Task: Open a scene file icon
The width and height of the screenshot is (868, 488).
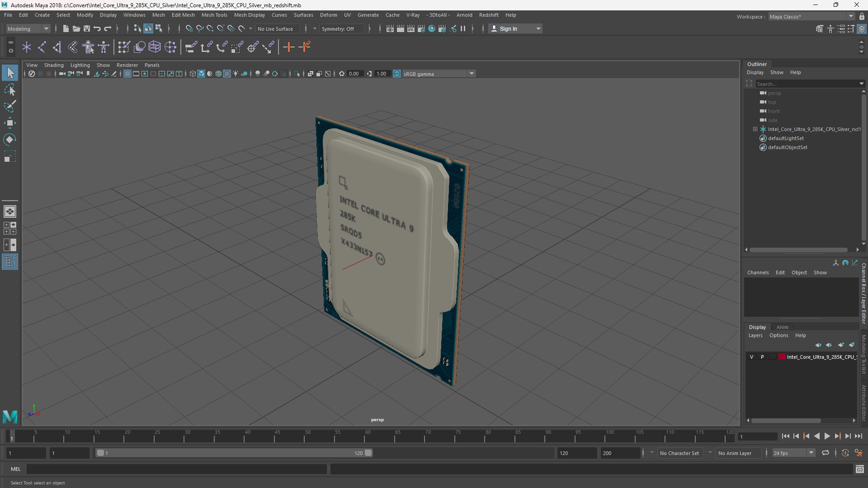Action: (76, 28)
